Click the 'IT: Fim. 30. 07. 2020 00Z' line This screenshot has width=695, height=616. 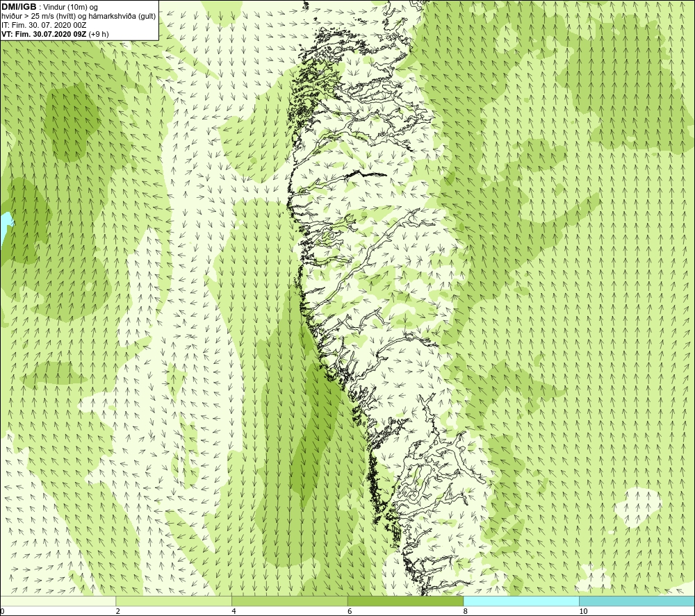click(x=44, y=25)
